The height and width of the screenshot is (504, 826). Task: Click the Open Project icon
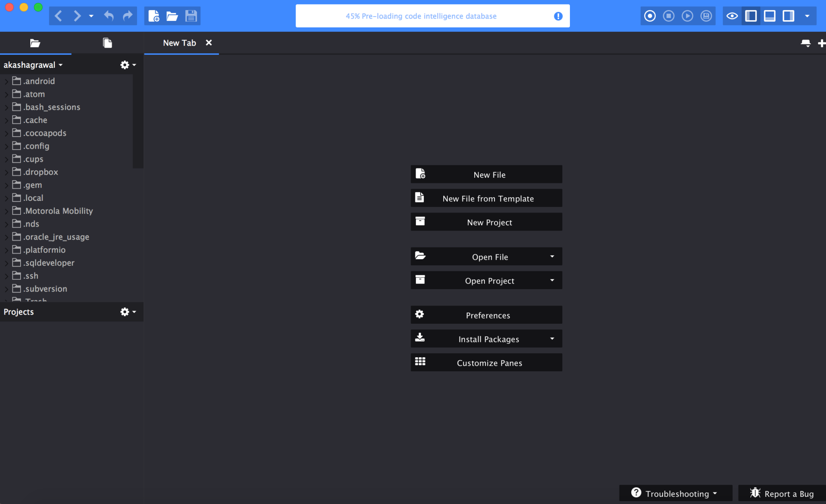pyautogui.click(x=420, y=280)
